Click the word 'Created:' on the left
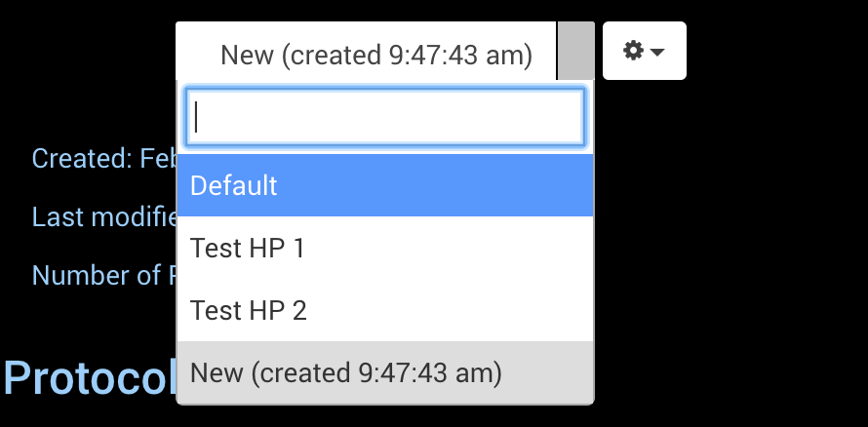This screenshot has width=868, height=427. pyautogui.click(x=82, y=159)
